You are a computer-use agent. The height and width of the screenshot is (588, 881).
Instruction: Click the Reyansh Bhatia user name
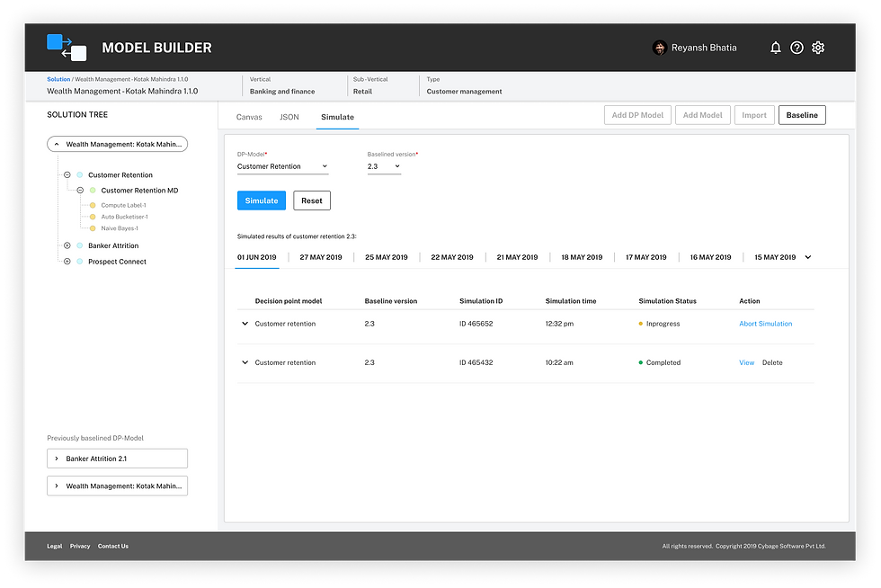[x=704, y=48]
